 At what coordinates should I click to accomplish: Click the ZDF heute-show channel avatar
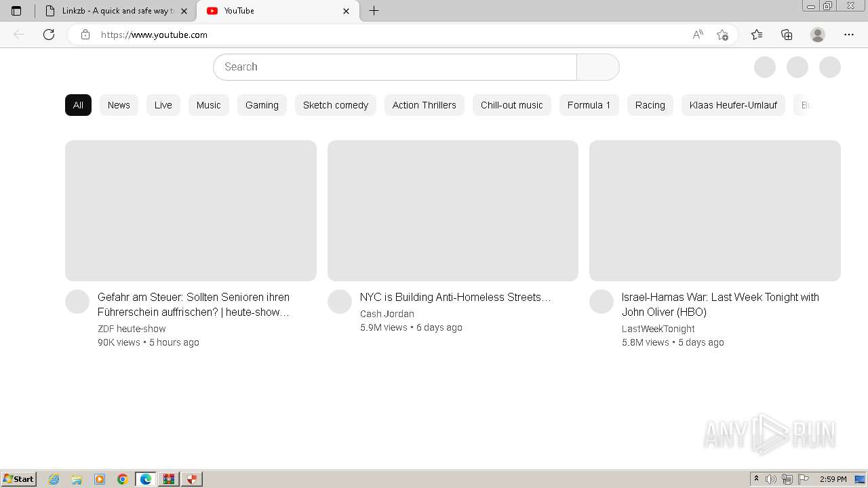77,302
